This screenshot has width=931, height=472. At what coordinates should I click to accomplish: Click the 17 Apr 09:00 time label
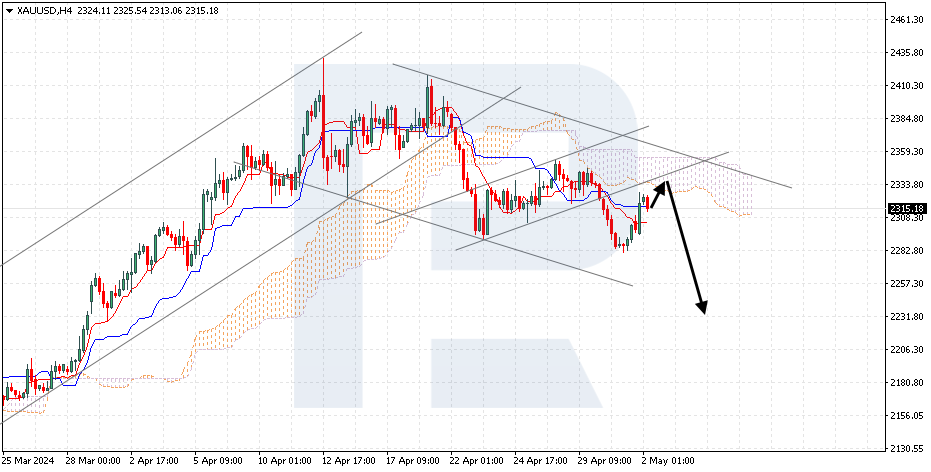coord(412,461)
